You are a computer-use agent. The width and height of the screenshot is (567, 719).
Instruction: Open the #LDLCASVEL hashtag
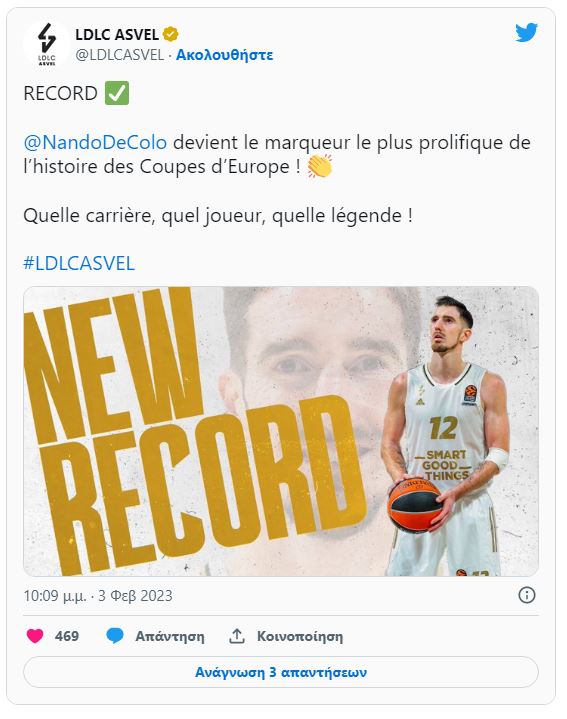click(79, 264)
